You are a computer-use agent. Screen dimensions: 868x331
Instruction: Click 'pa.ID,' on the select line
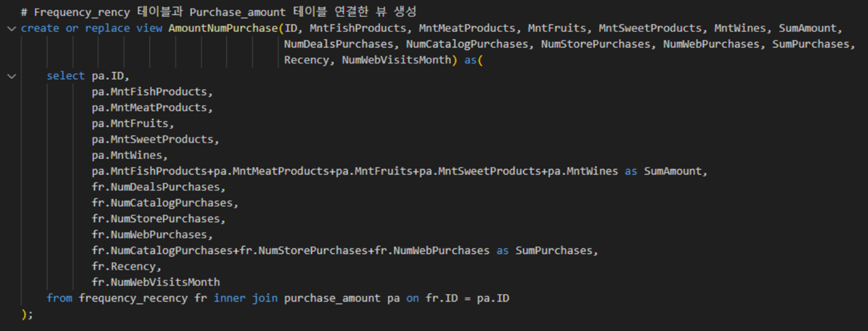(111, 76)
